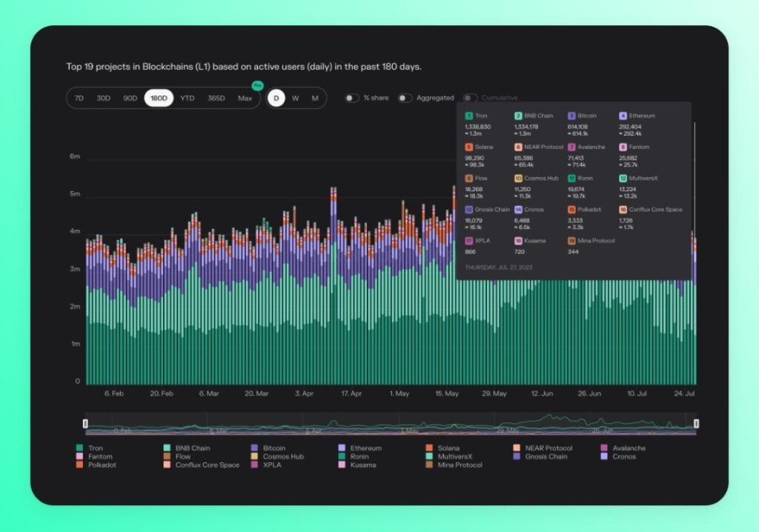Viewport: 759px width, 532px height.
Task: Set granularity to weekly (W)
Action: tap(295, 99)
